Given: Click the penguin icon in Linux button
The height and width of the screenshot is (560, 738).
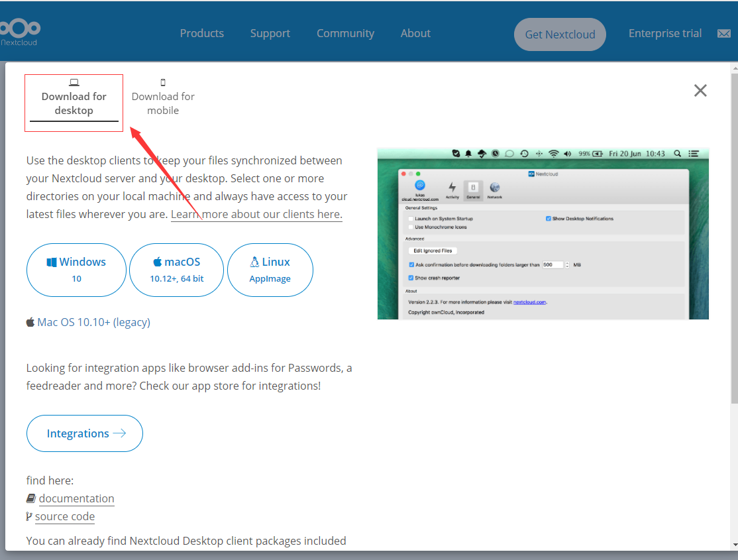Looking at the screenshot, I should (x=254, y=262).
